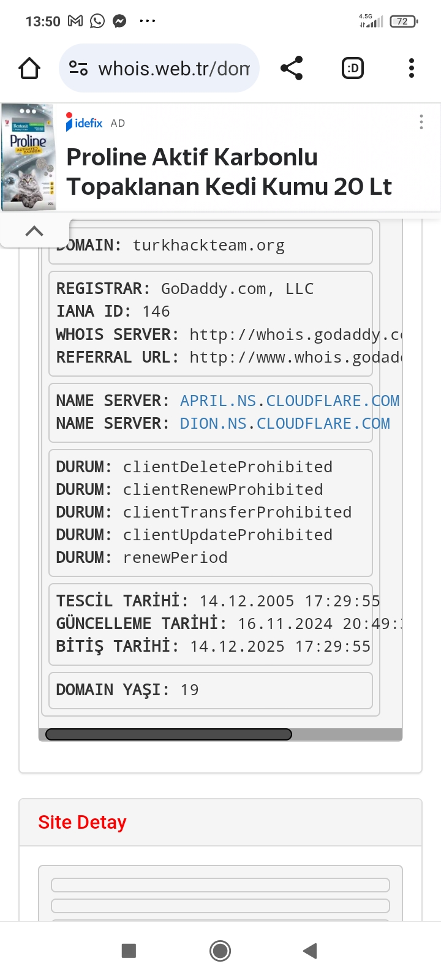Click the whois.web.tr address bar
Image resolution: width=441 pixels, height=980 pixels.
(x=159, y=68)
